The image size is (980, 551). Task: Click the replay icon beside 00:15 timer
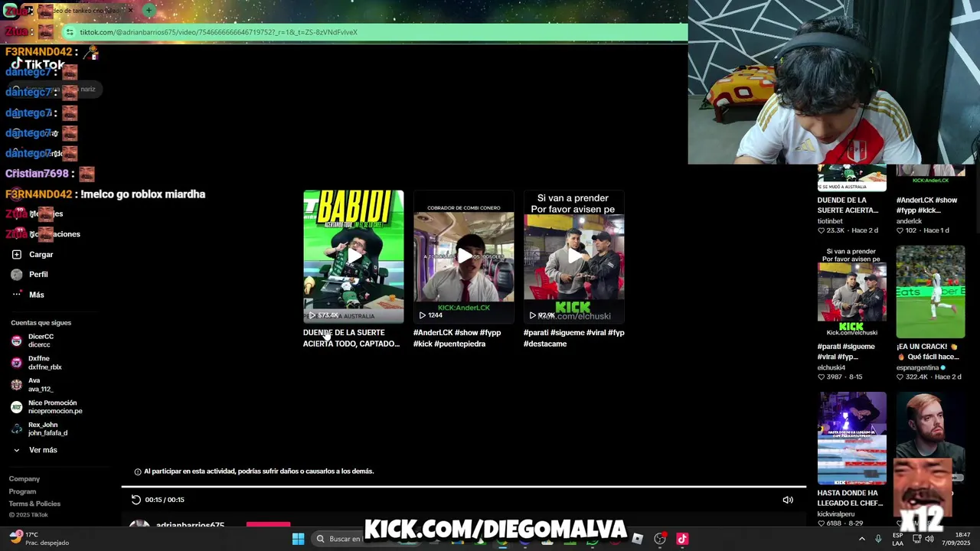tap(136, 500)
